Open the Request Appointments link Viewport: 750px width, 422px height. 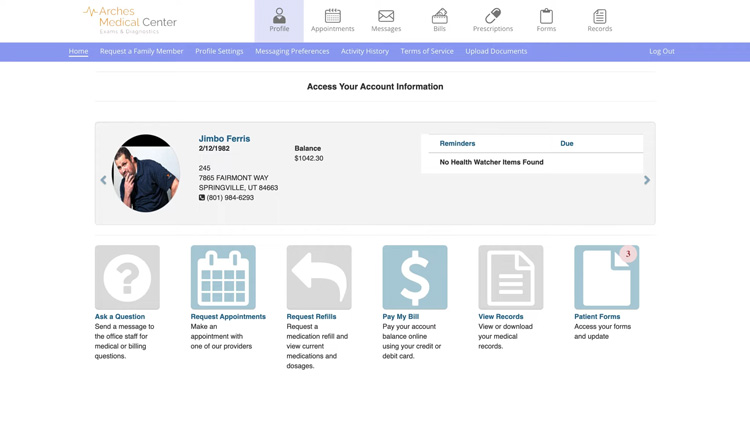(x=228, y=317)
